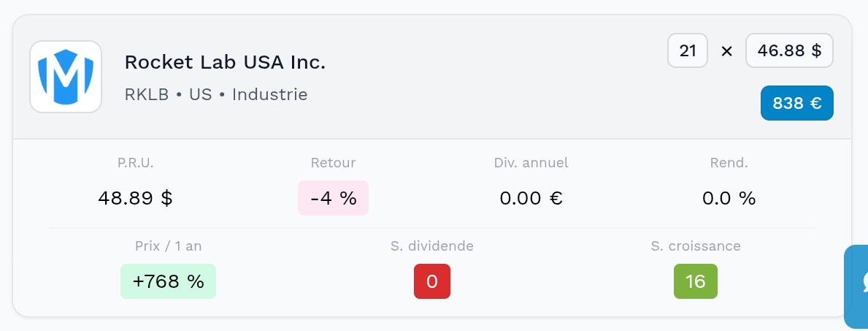
Task: Click the annual dividend value 0.00 €
Action: [531, 198]
